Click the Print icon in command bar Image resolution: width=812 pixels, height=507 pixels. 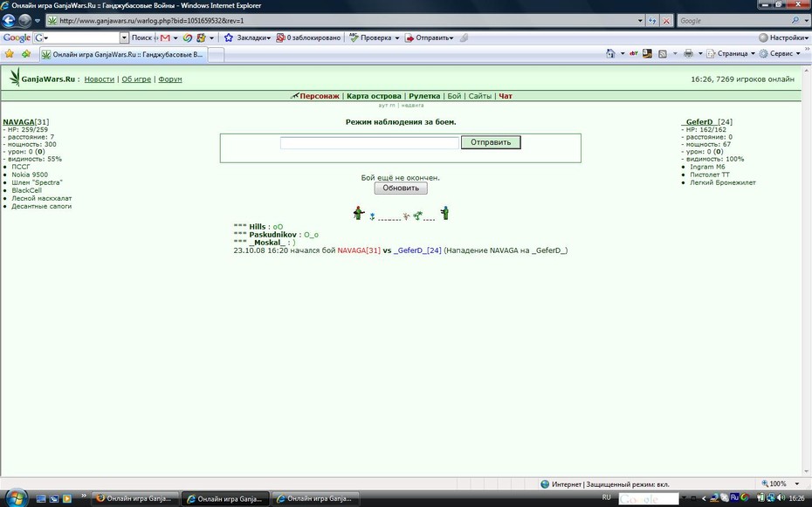tap(688, 53)
